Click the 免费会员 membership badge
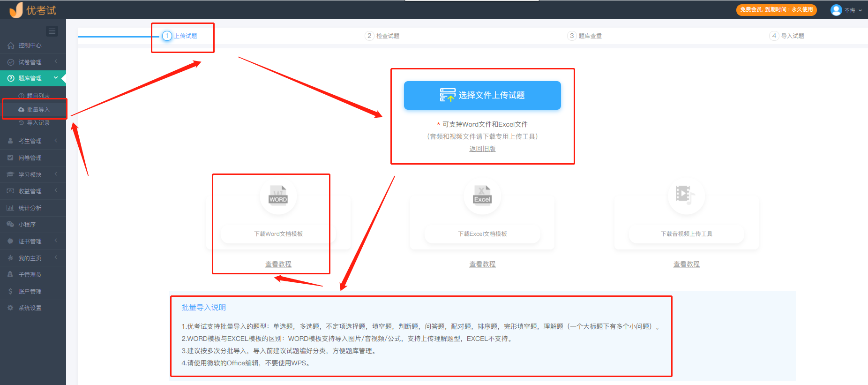868x385 pixels. point(776,10)
